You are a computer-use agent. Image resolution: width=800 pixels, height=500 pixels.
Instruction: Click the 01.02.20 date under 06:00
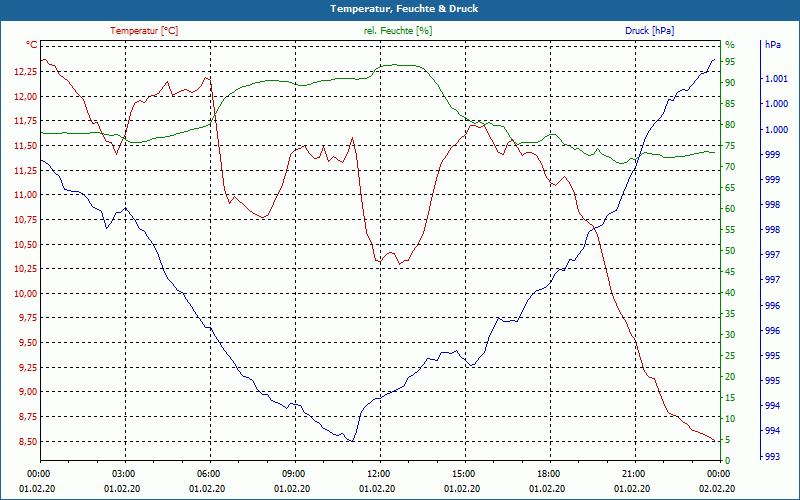click(x=207, y=489)
